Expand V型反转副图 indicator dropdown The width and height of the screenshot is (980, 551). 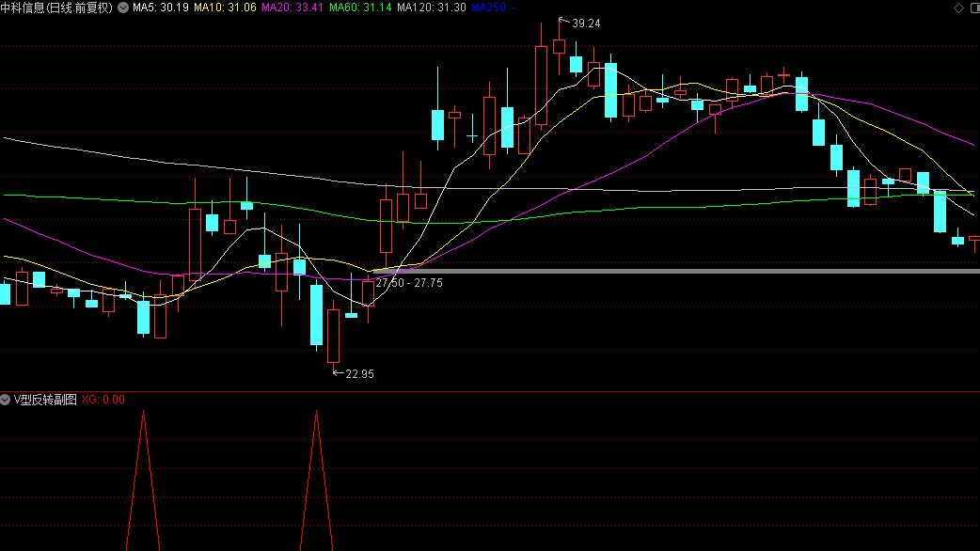point(5,400)
